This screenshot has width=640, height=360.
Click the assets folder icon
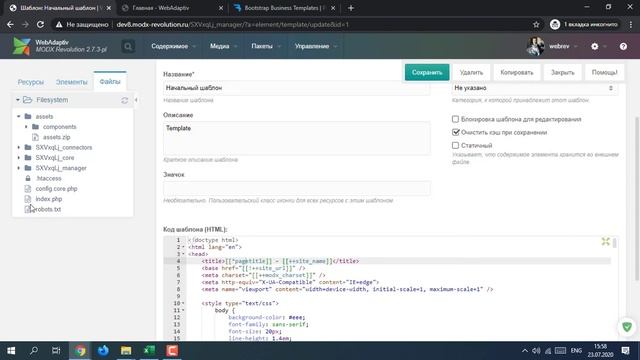pyautogui.click(x=28, y=116)
